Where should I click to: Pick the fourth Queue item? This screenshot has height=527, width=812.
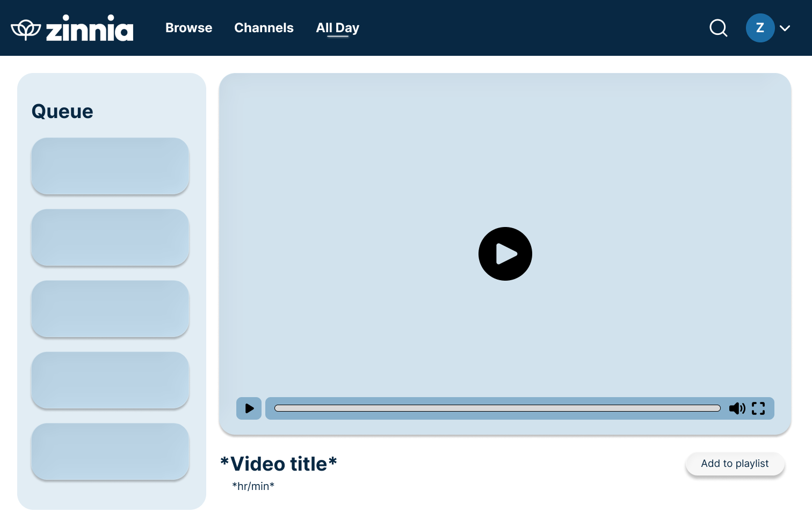(x=110, y=380)
